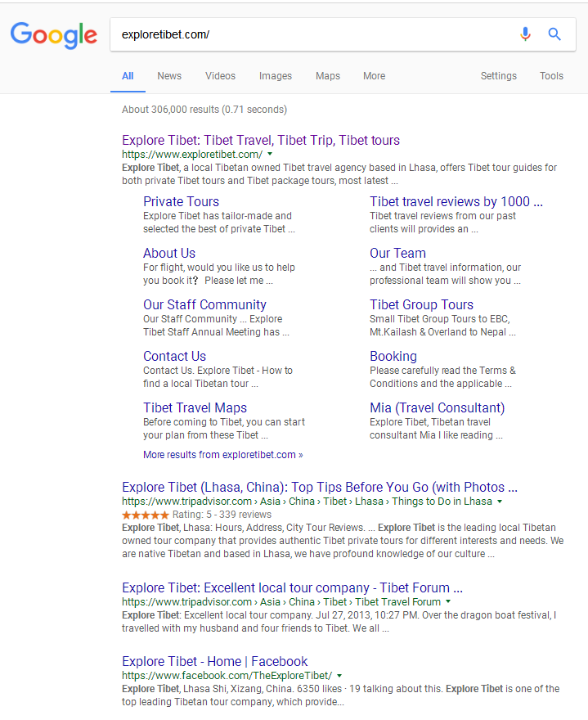Open Tibet travel reviews by 1000 sitelink
The width and height of the screenshot is (588, 720).
[x=456, y=201]
